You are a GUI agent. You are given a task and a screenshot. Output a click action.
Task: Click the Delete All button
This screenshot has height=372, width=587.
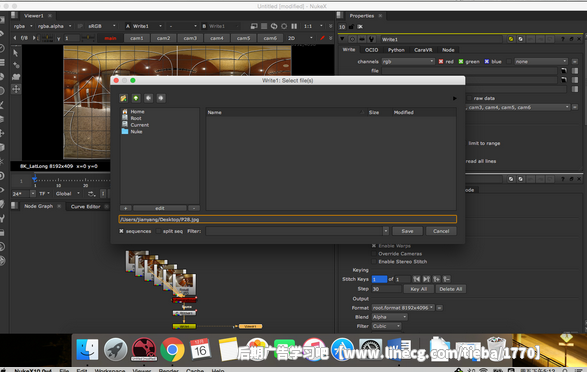coord(451,289)
